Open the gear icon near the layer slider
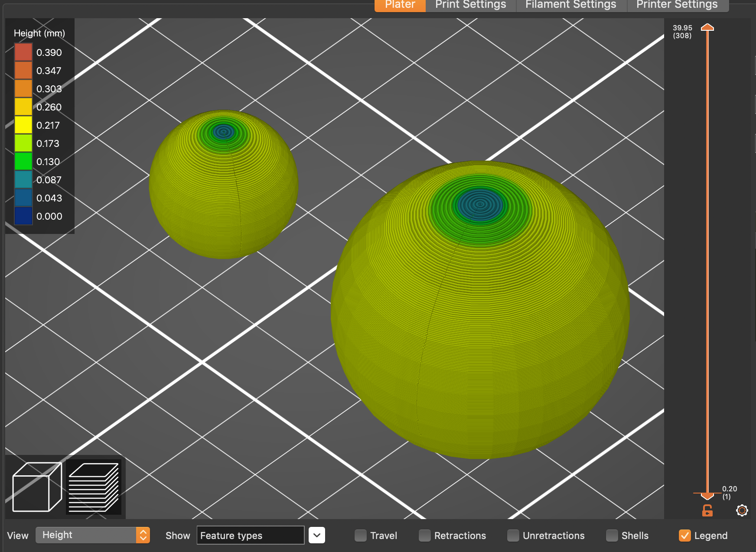Image resolution: width=756 pixels, height=552 pixels. 742,511
